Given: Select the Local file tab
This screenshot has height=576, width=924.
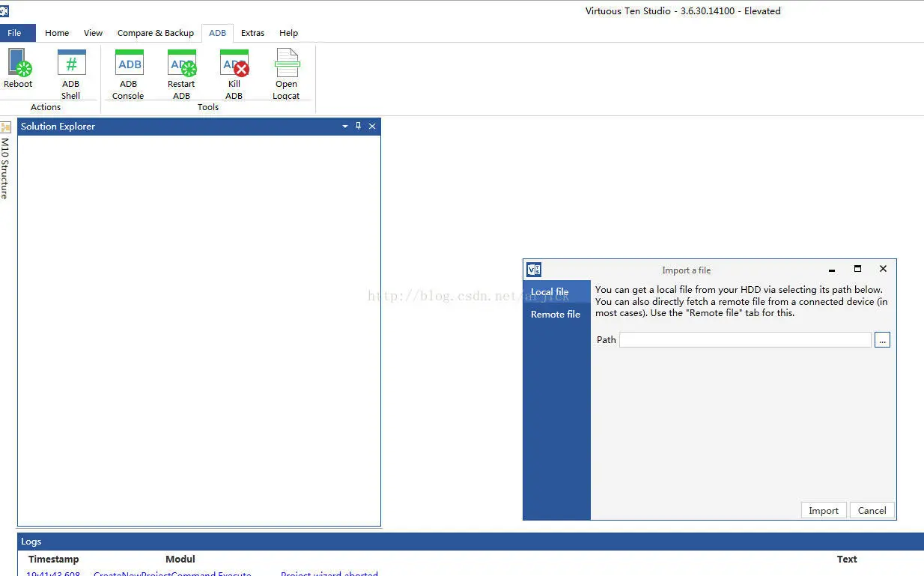Looking at the screenshot, I should [x=556, y=291].
